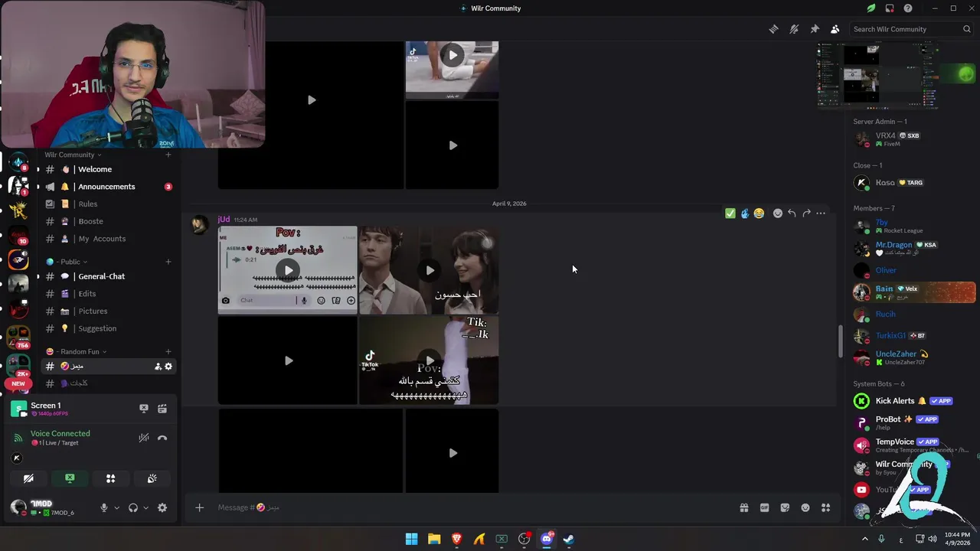Open create invite icon on selected channel

158,367
